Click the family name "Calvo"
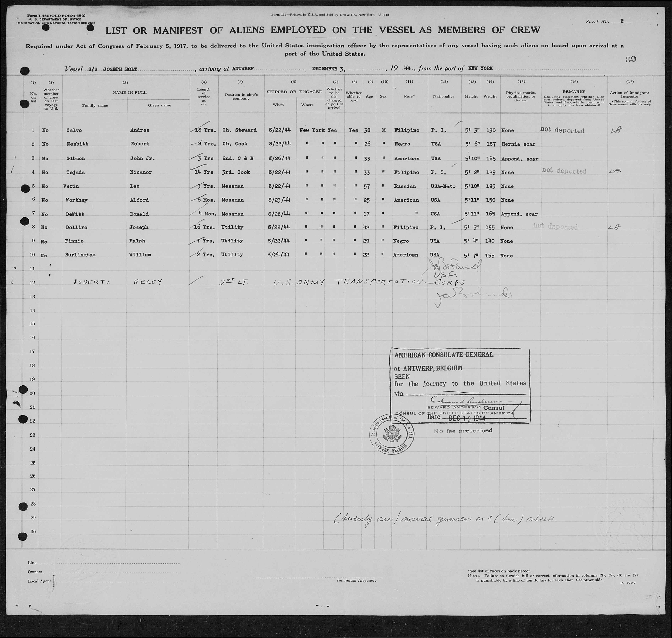Screen dimensions: 672x638 click(74, 130)
